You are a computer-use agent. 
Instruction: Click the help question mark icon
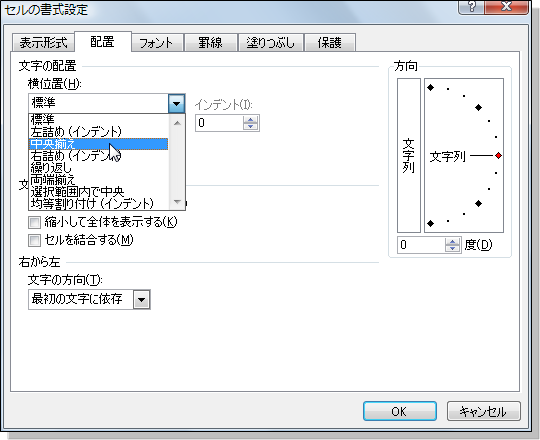(x=471, y=6)
